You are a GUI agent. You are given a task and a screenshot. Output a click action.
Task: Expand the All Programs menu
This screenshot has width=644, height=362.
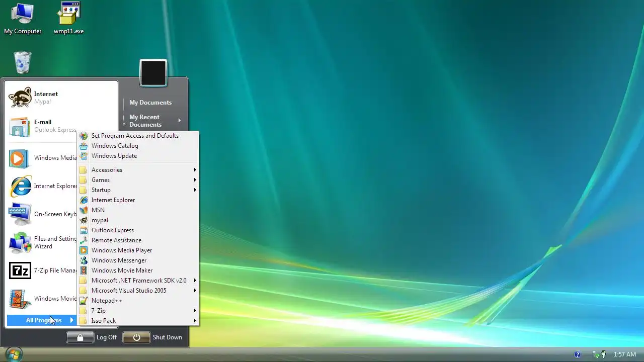click(42, 320)
